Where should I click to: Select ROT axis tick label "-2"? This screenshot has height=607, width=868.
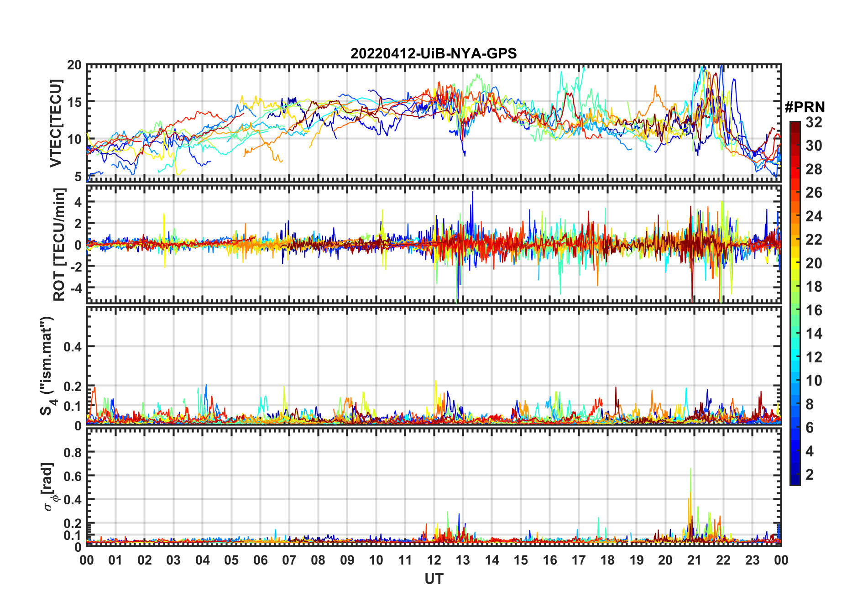(x=76, y=267)
